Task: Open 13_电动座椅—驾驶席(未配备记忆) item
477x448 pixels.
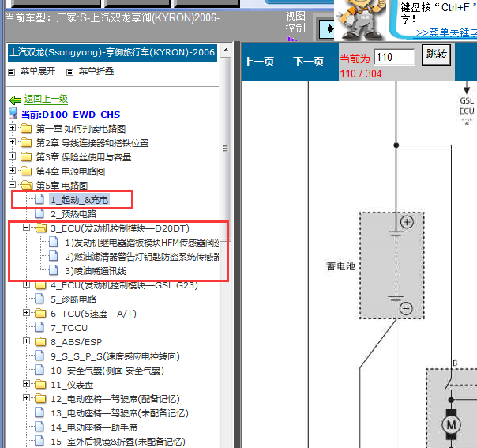Action: [119, 413]
